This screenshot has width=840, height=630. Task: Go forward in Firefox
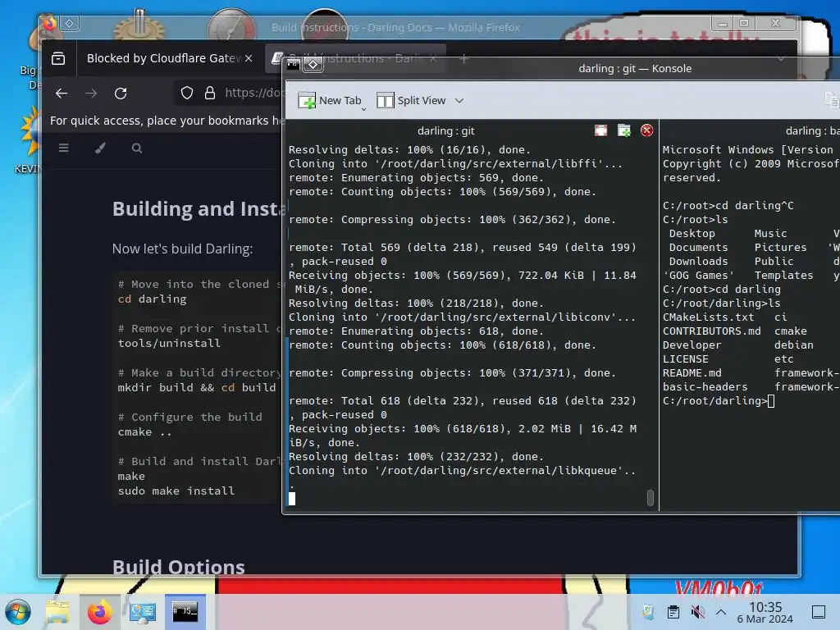click(91, 94)
